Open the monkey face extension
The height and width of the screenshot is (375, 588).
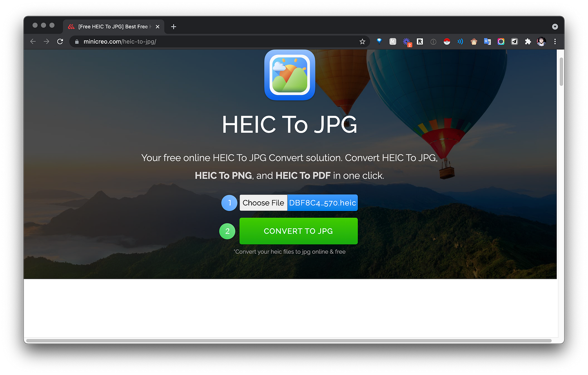(x=474, y=42)
